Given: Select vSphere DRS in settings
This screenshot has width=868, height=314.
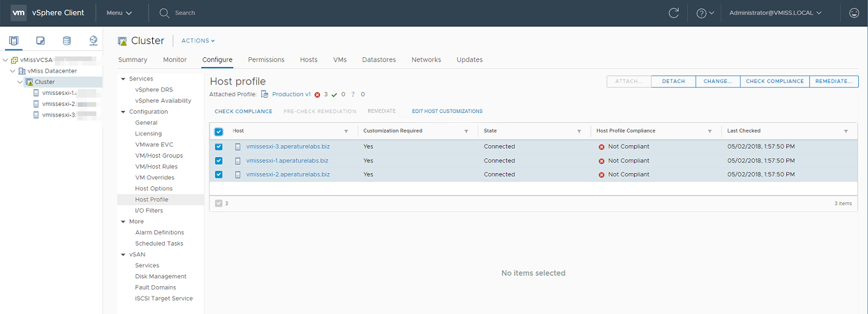Looking at the screenshot, I should coord(154,90).
